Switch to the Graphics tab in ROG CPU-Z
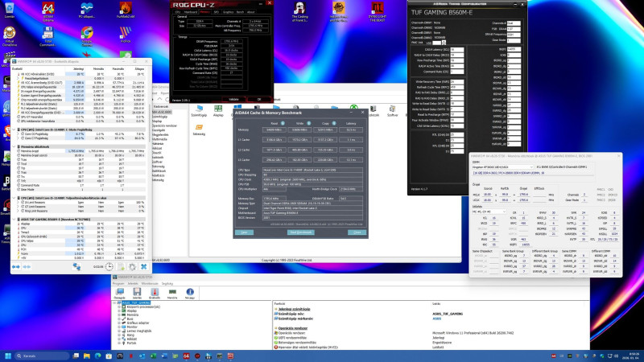Screen dimensions: 644x362 [x=228, y=12]
